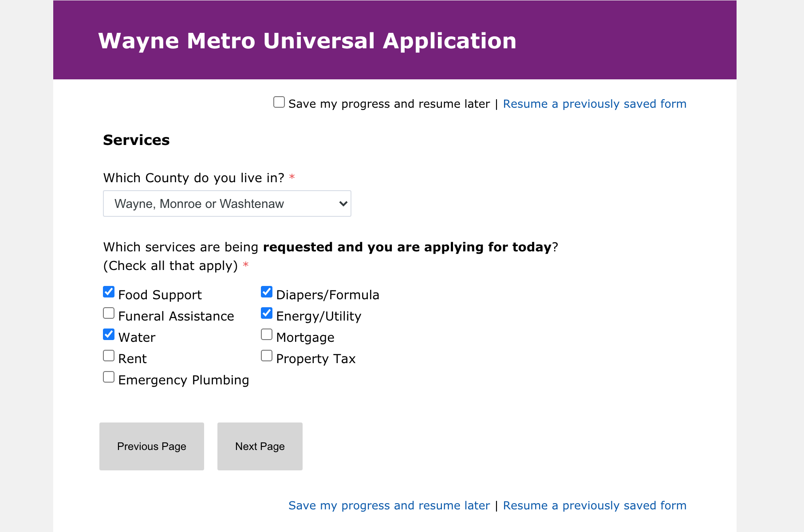Image resolution: width=804 pixels, height=532 pixels.
Task: Click the Food Support label text
Action: [160, 295]
